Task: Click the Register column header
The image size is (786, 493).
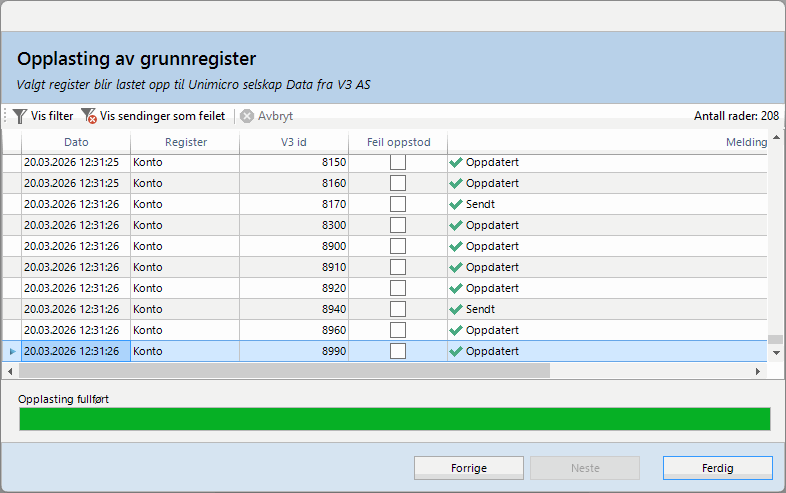Action: pyautogui.click(x=185, y=142)
